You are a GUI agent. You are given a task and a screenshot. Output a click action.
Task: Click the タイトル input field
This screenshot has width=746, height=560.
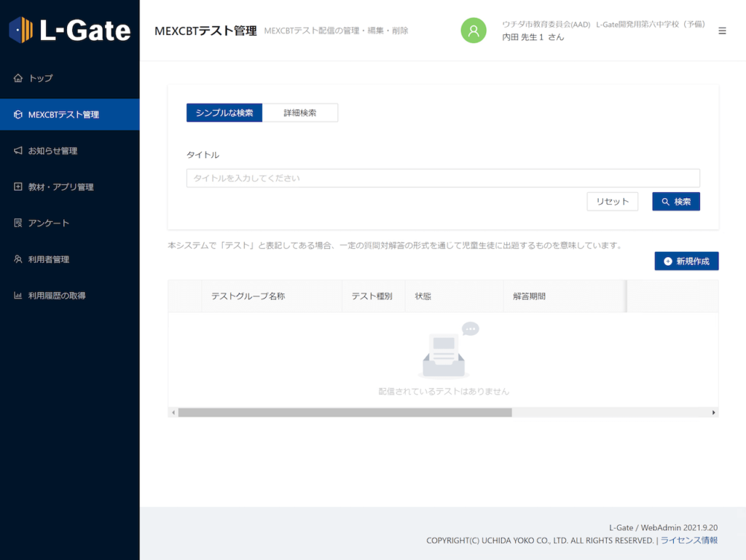[443, 178]
